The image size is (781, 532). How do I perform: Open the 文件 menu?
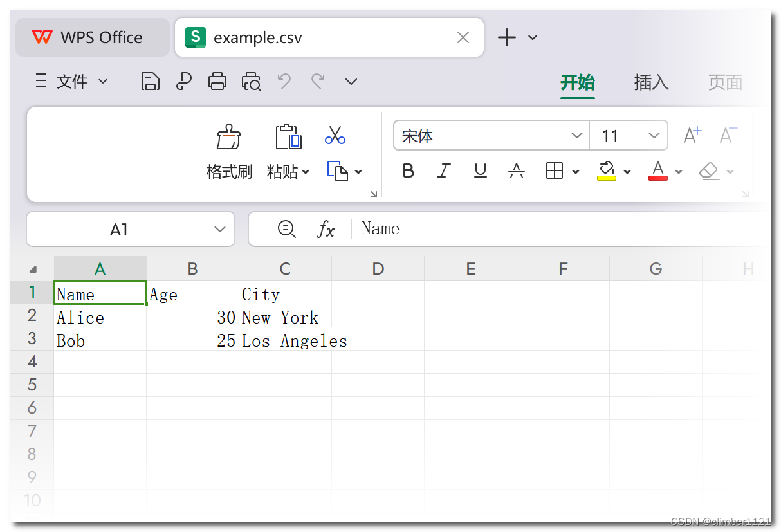[71, 82]
